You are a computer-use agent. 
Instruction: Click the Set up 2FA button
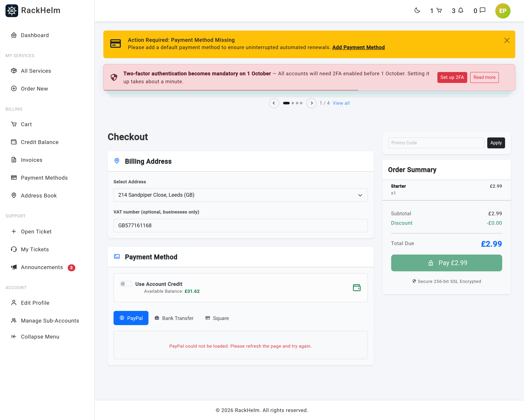point(452,77)
